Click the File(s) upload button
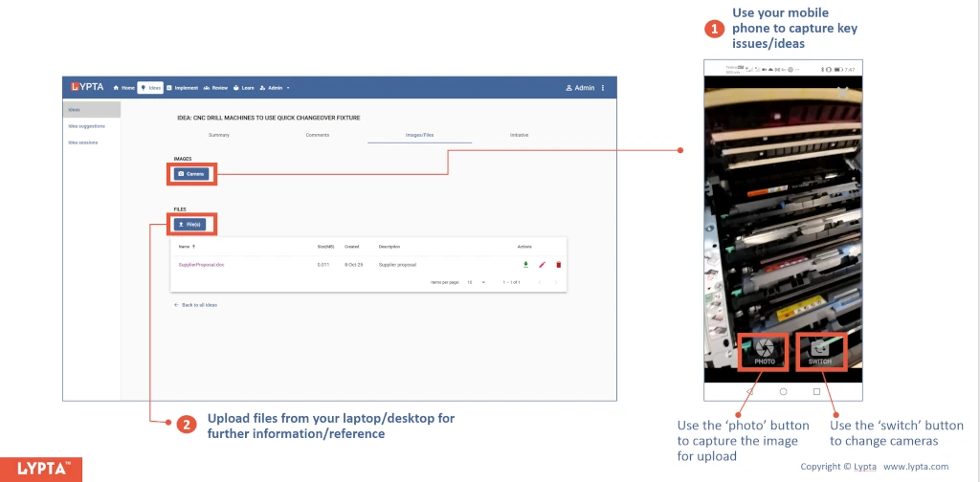The image size is (980, 482). tap(189, 224)
